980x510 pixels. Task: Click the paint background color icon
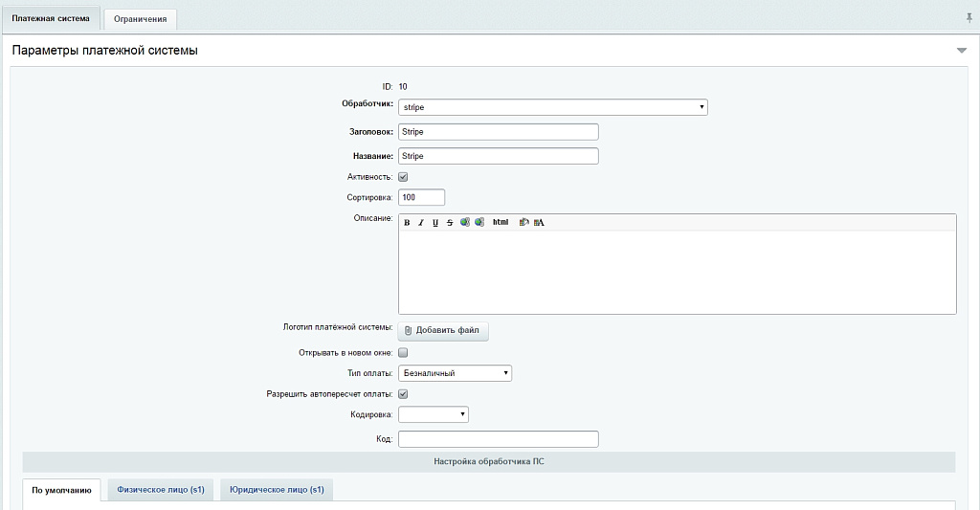pos(523,223)
